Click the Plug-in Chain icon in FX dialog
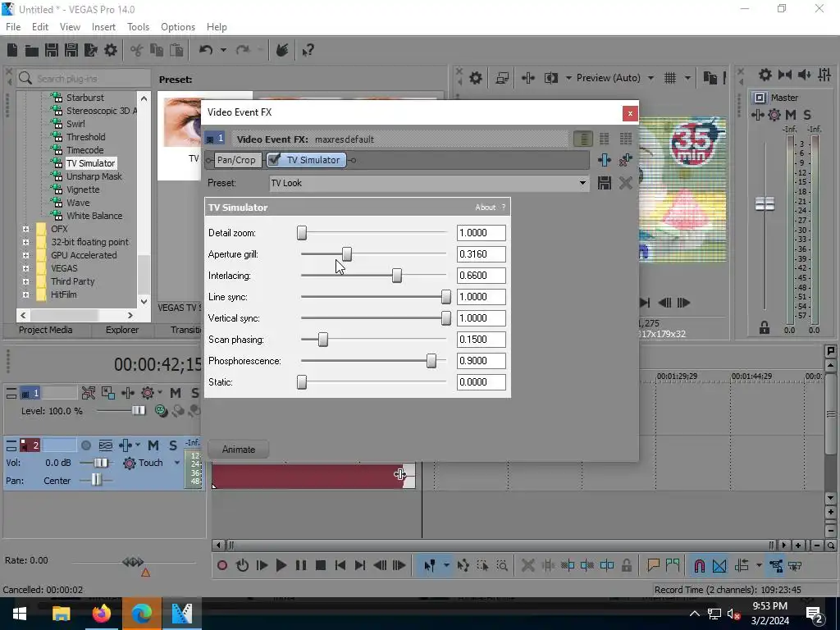The width and height of the screenshot is (840, 630). (605, 160)
